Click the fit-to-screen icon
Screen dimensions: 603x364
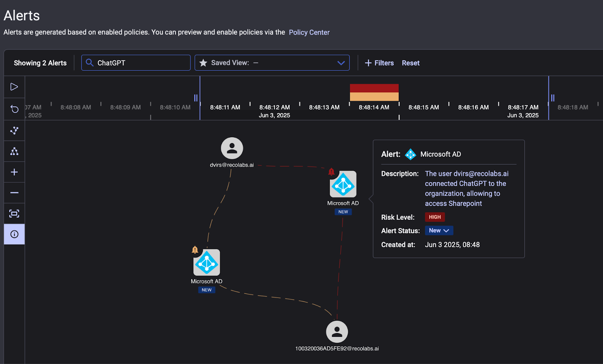click(x=14, y=214)
